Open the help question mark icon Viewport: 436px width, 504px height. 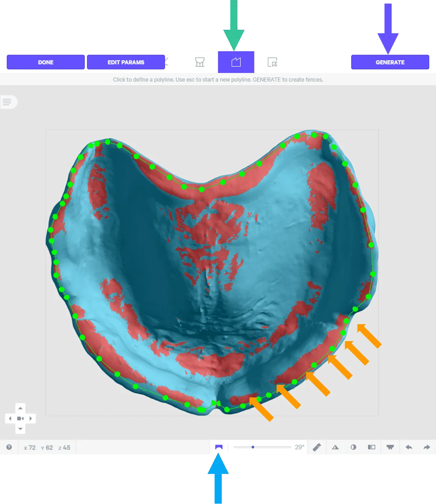pos(9,447)
